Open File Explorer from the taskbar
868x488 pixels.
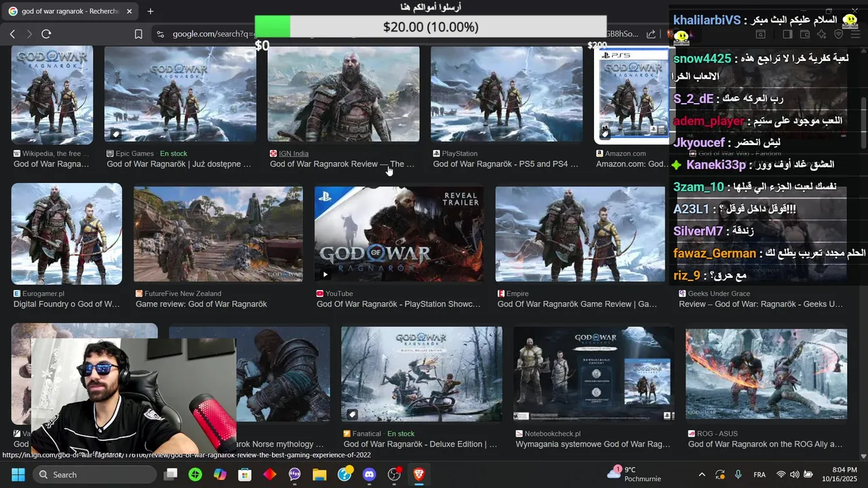pos(319,474)
